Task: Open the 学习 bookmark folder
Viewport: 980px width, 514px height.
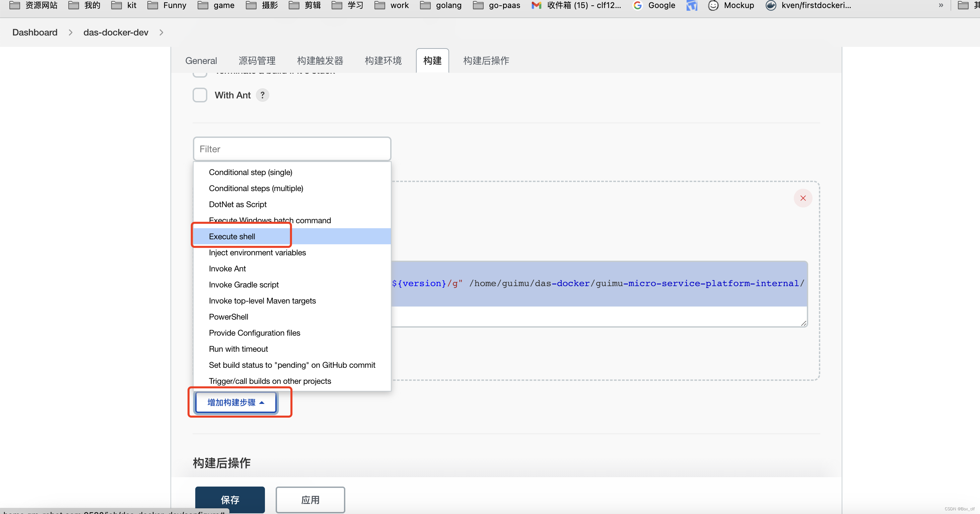Action: pos(348,5)
